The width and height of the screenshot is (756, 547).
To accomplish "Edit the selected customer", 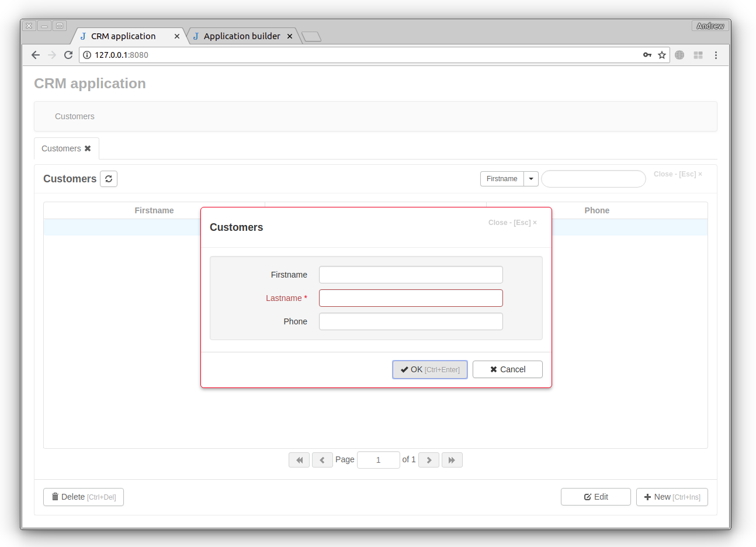I will (596, 497).
